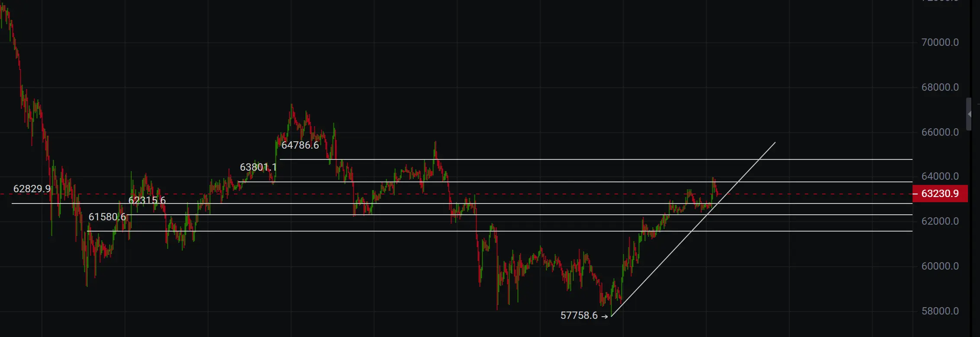Click the 64000.0 price axis label
This screenshot has width=980, height=337.
[940, 176]
